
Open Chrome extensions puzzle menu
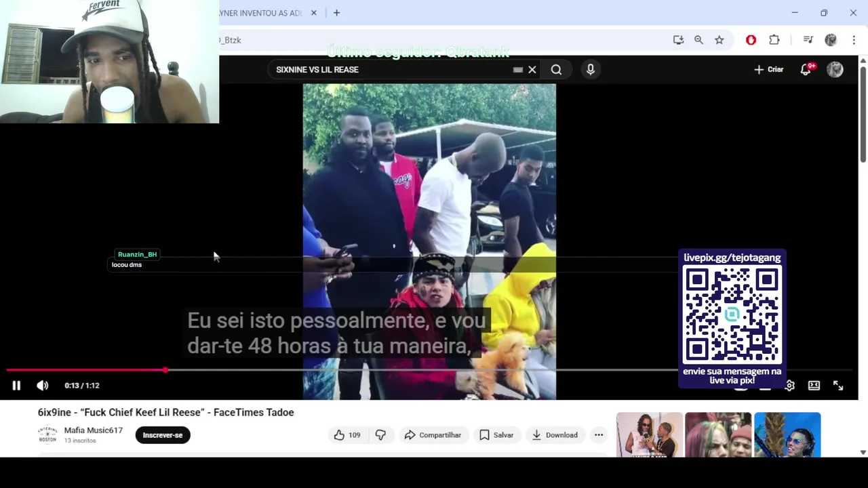tap(774, 40)
